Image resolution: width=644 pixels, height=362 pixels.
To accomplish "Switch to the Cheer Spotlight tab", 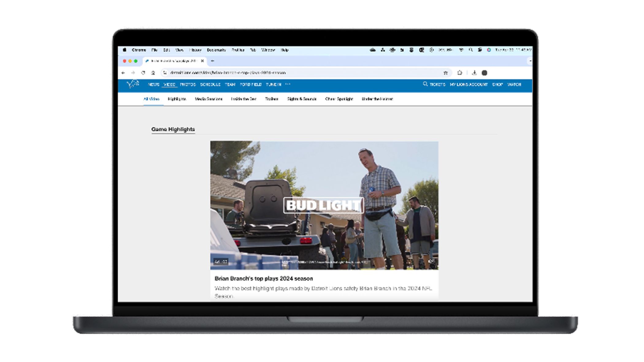I will [339, 99].
